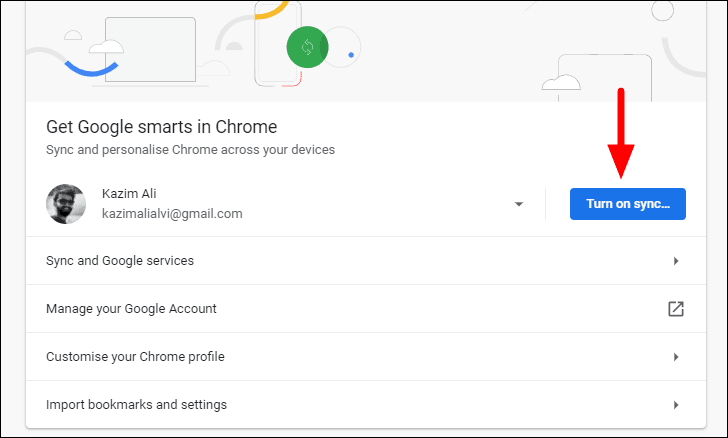Click the arrow on the Import bookmarks row
Viewport: 728px width, 438px height.
click(x=676, y=405)
